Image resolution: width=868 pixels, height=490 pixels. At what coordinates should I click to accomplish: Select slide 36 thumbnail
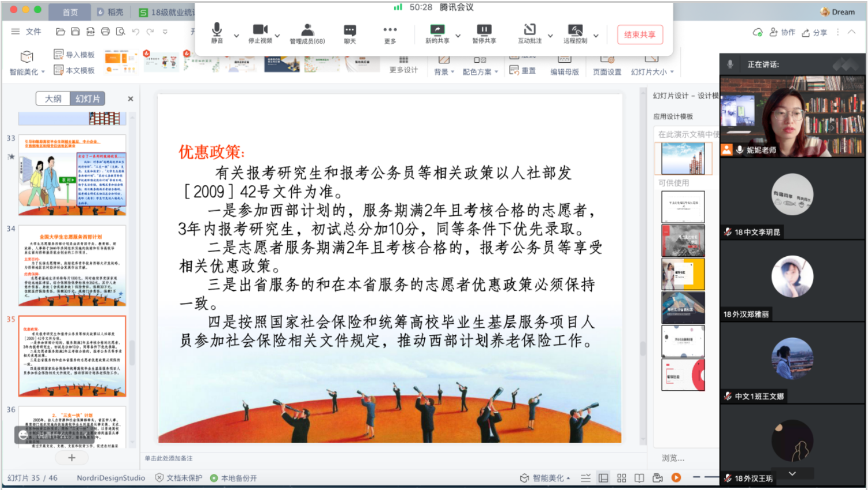click(x=72, y=427)
